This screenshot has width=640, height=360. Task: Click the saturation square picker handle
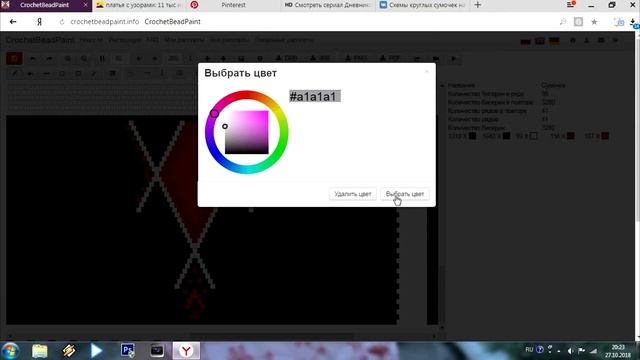coord(225,127)
